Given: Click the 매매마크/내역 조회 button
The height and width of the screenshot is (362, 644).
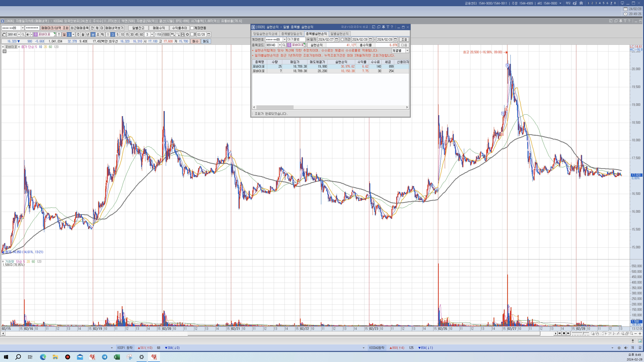Looking at the screenshot, I should pos(55,28).
